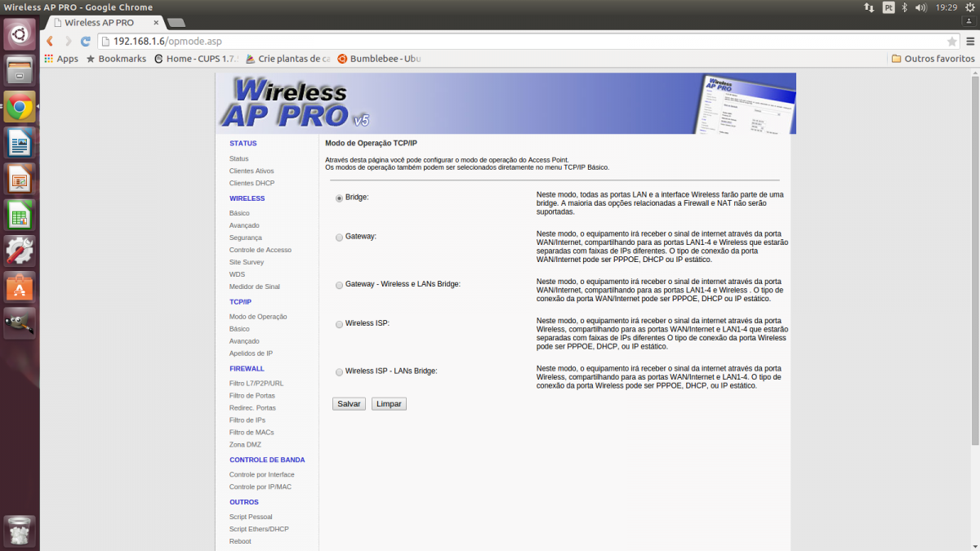Viewport: 980px width, 551px height.
Task: Open the clock 19:29 panel menu
Action: pos(947,7)
